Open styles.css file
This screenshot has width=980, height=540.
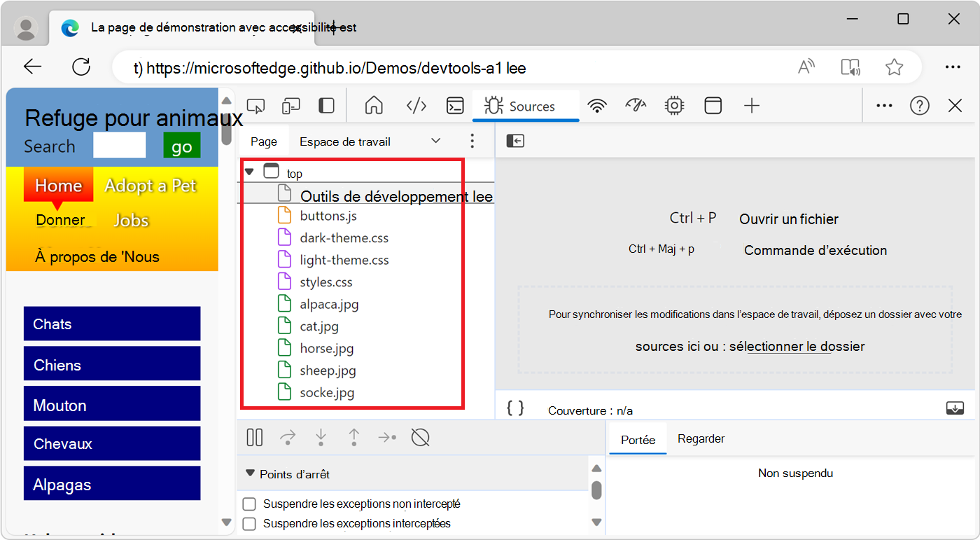tap(326, 282)
